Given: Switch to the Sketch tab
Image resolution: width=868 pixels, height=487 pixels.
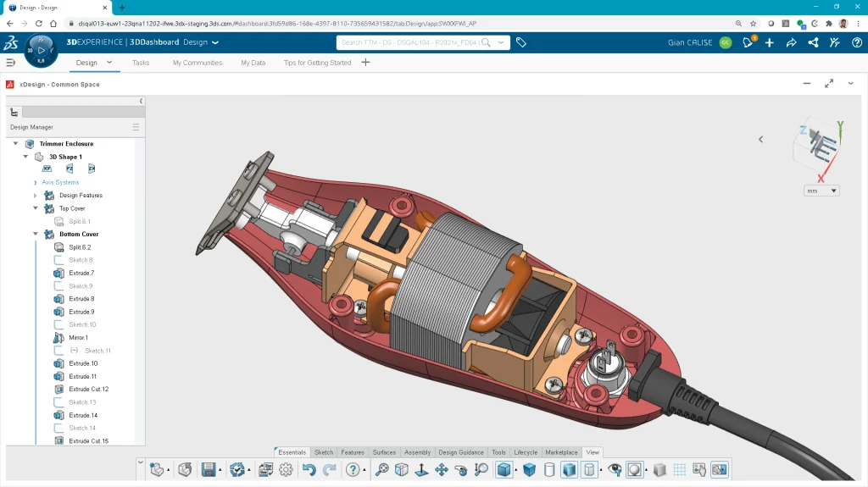Looking at the screenshot, I should click(x=323, y=452).
